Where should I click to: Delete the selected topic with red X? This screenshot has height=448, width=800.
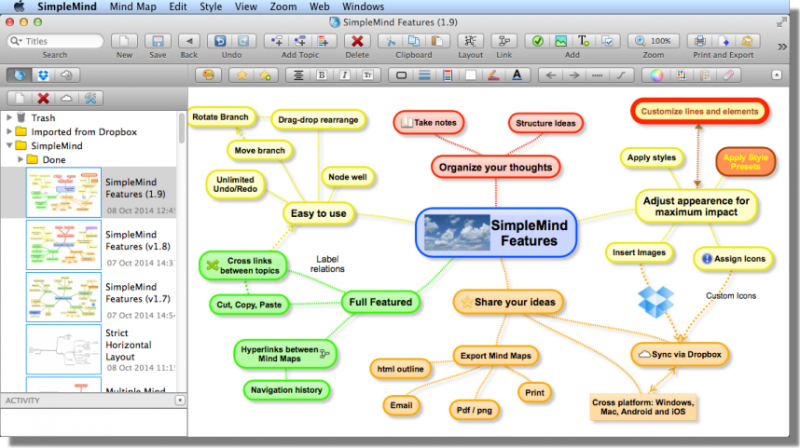357,41
